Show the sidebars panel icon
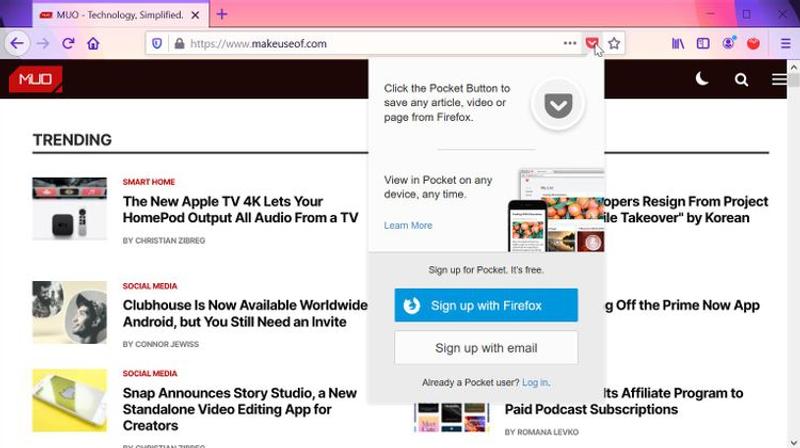 703,43
